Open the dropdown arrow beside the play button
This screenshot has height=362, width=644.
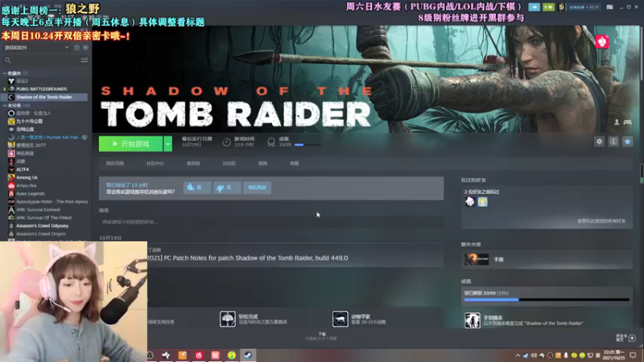click(167, 144)
